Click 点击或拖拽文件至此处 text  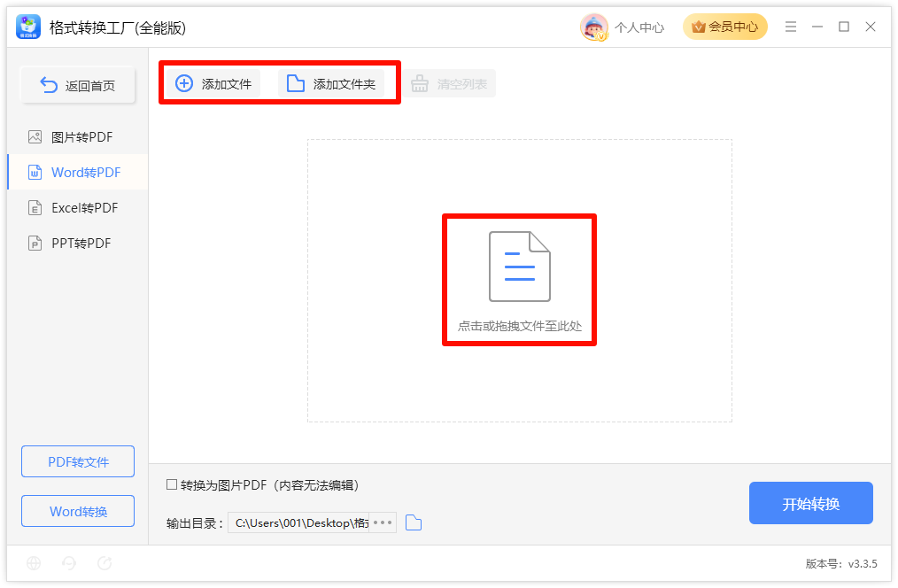pos(520,327)
